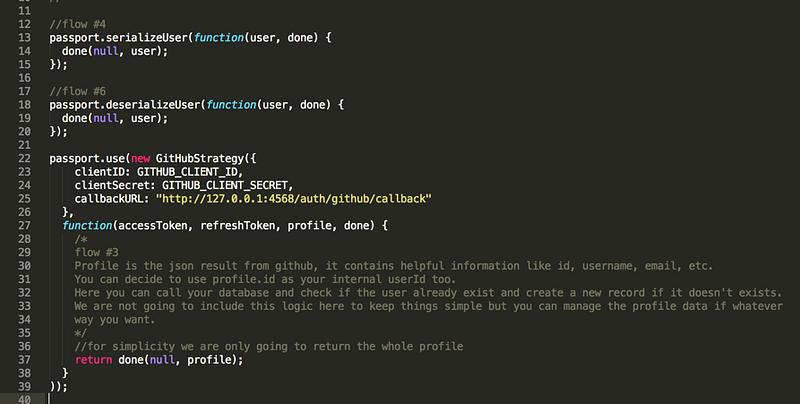Click the GITHUB_CLIENT_SECRET constant

225,185
